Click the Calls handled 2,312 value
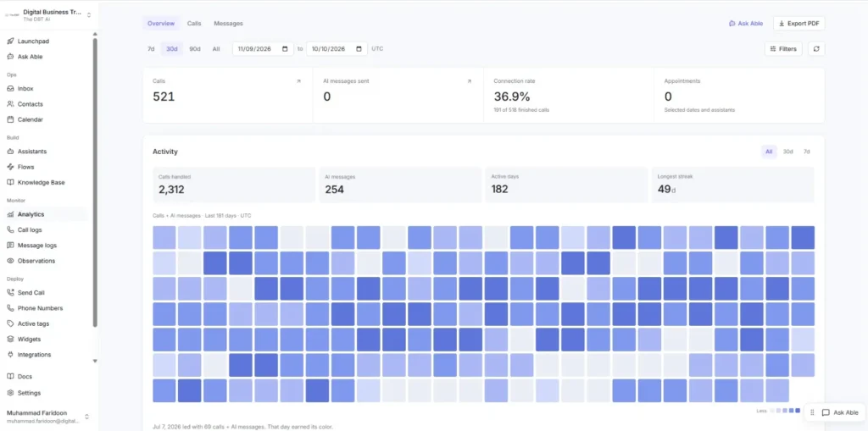 [171, 190]
